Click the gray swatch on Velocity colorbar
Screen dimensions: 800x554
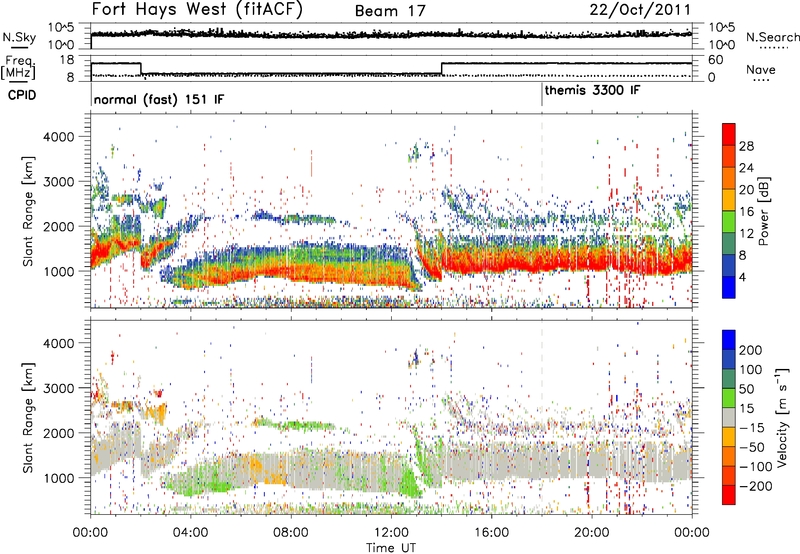click(729, 418)
